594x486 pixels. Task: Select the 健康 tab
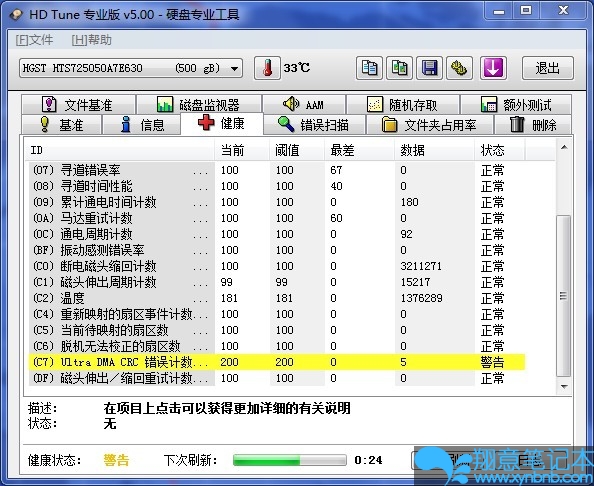click(x=222, y=123)
